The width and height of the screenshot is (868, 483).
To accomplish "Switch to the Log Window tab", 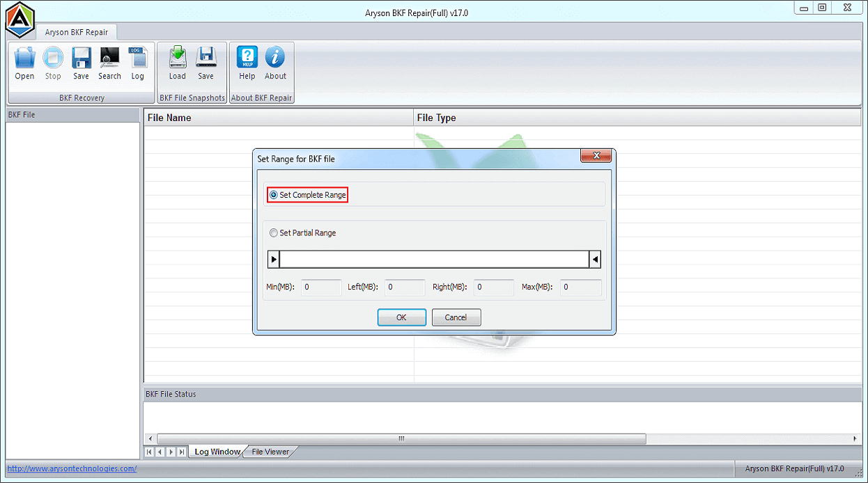I will 217,452.
